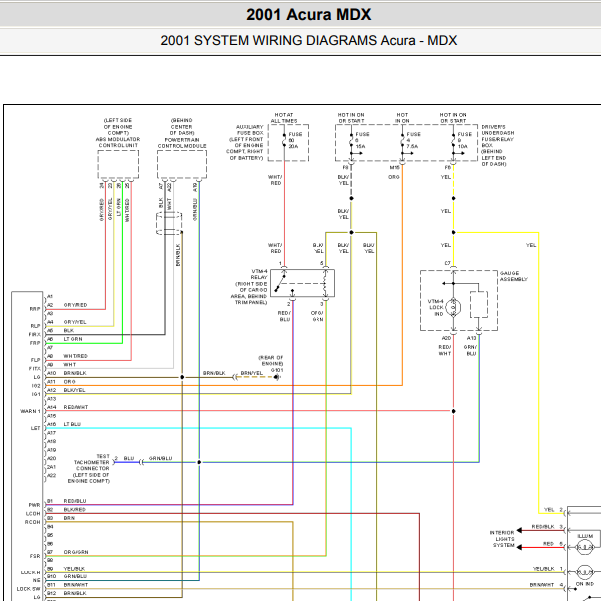
Task: Click the LT GRN wire label at pin A6
Action: pyautogui.click(x=73, y=339)
